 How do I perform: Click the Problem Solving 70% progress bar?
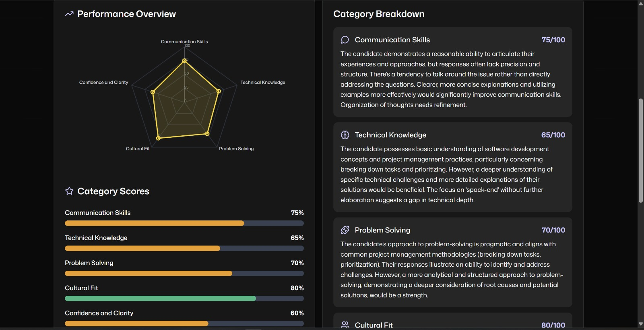(x=184, y=274)
